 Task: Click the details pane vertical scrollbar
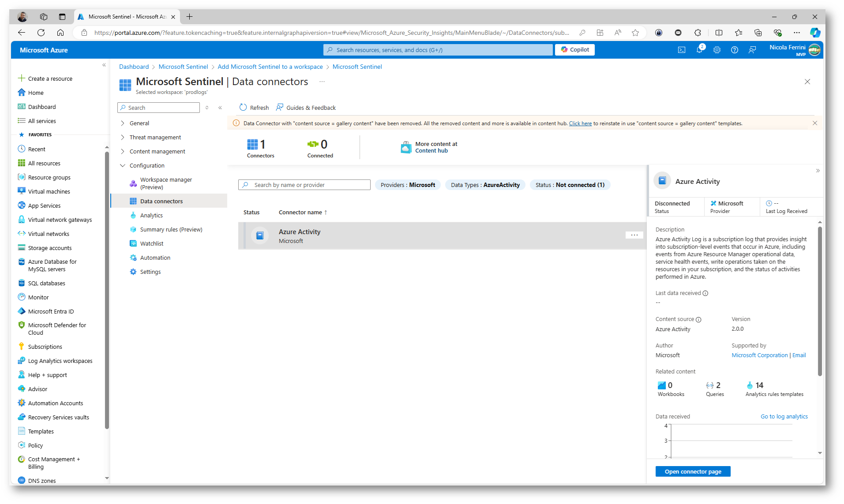(x=820, y=301)
